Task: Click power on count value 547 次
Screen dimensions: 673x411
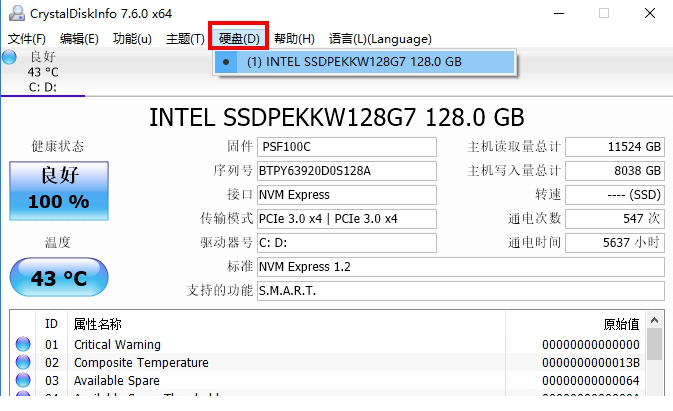Action: (615, 219)
